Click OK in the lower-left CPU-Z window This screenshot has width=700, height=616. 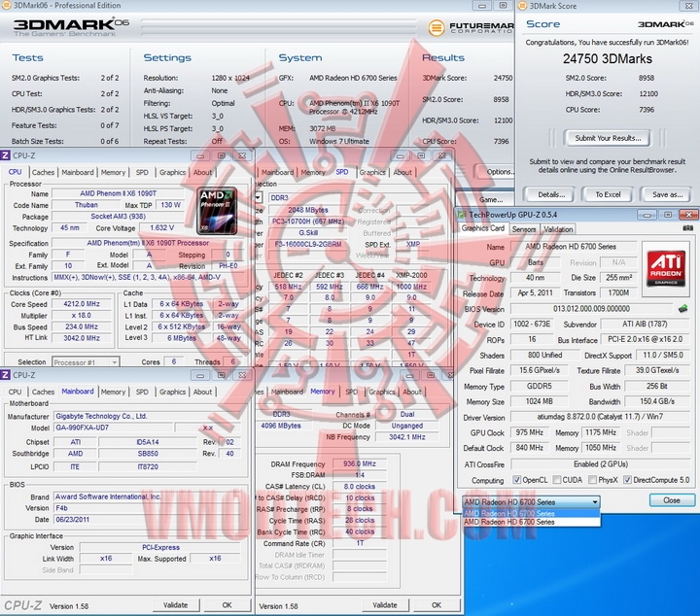[x=227, y=605]
